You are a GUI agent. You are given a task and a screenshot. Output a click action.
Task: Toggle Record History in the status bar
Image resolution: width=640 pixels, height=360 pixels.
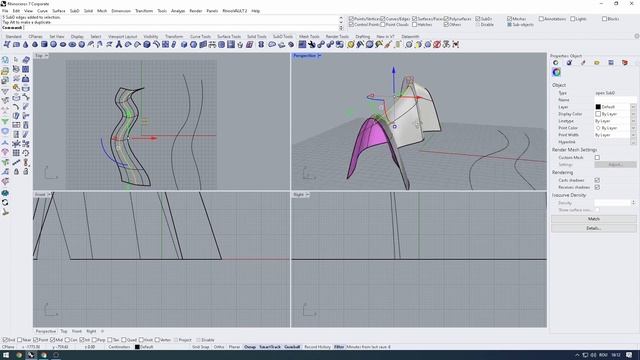coord(317,347)
